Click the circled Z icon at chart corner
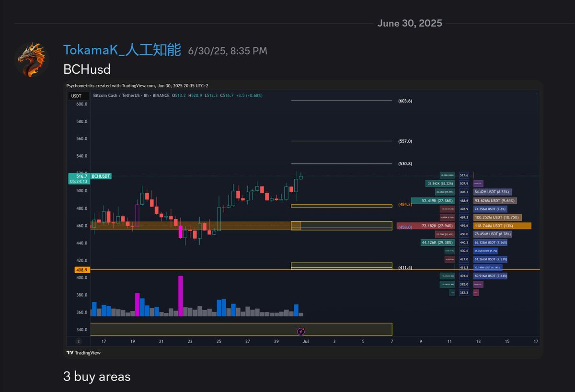575x392 pixels. click(x=78, y=341)
